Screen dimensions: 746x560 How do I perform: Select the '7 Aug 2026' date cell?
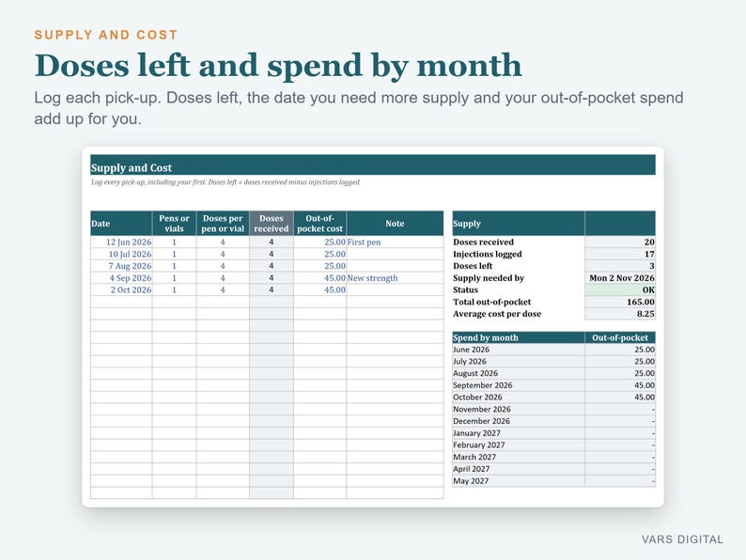point(121,266)
